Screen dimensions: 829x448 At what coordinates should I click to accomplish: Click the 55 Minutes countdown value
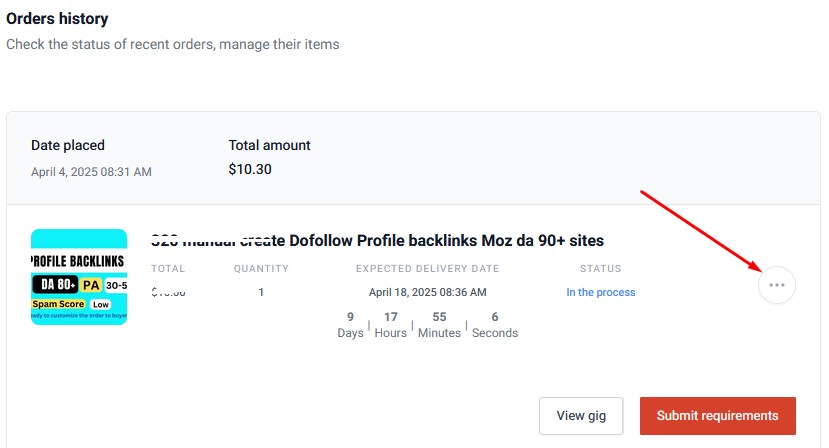click(439, 325)
